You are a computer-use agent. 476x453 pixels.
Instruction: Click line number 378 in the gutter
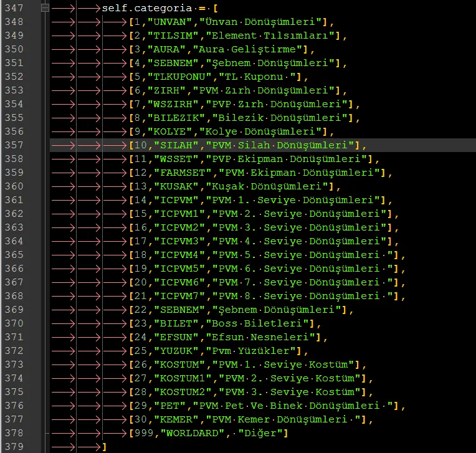coord(13,433)
